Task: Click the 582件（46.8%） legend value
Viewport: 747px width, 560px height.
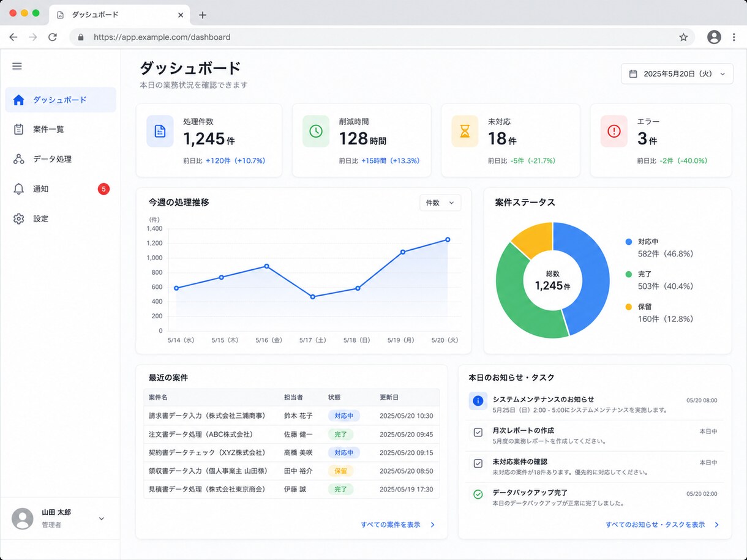Action: tap(666, 253)
